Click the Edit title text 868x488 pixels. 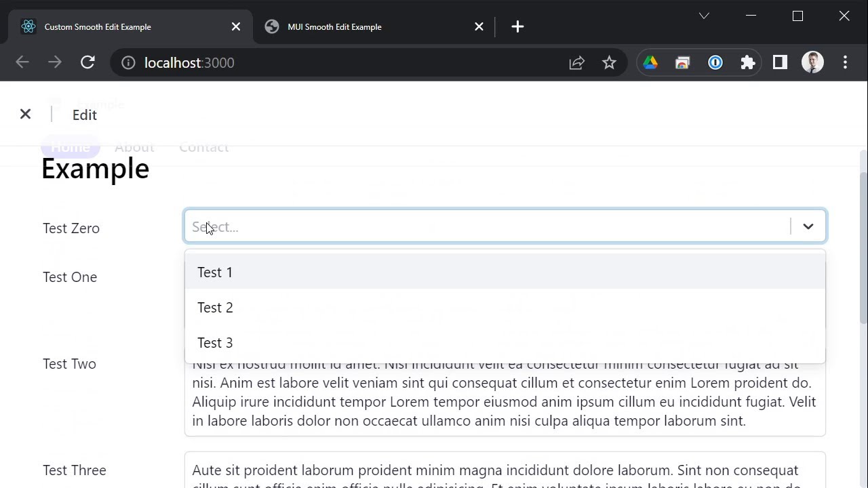(x=85, y=115)
